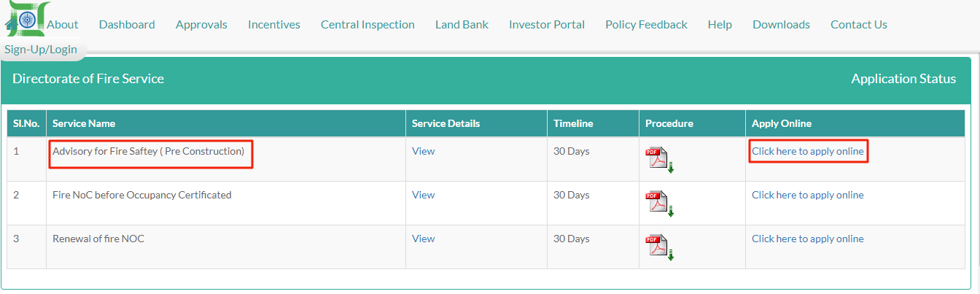This screenshot has height=294, width=980.
Task: Open Application Status link
Action: (x=903, y=79)
